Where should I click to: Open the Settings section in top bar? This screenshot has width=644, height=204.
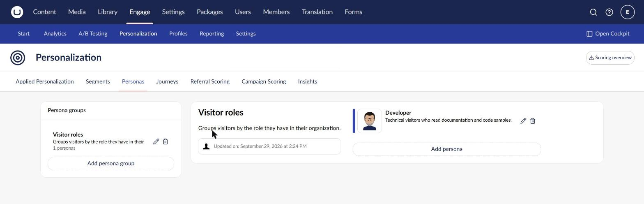pos(173,12)
